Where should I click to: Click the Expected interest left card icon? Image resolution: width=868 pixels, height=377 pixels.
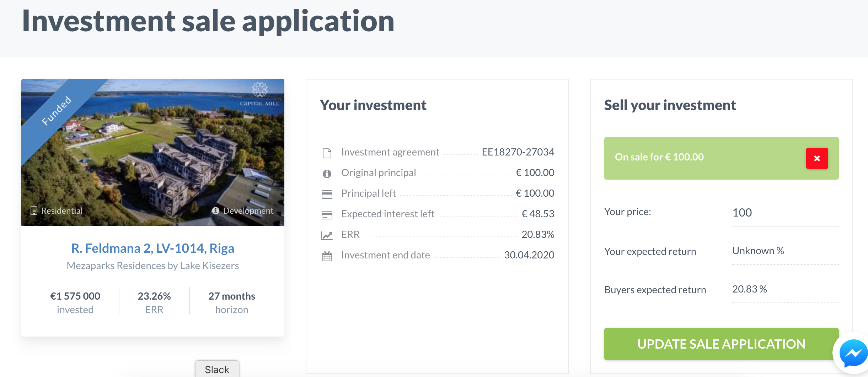(327, 215)
